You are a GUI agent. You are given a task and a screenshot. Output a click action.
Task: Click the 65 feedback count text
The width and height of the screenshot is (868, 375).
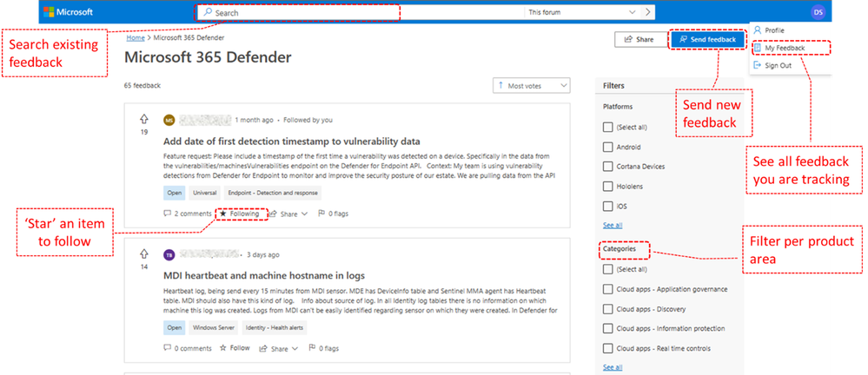142,86
